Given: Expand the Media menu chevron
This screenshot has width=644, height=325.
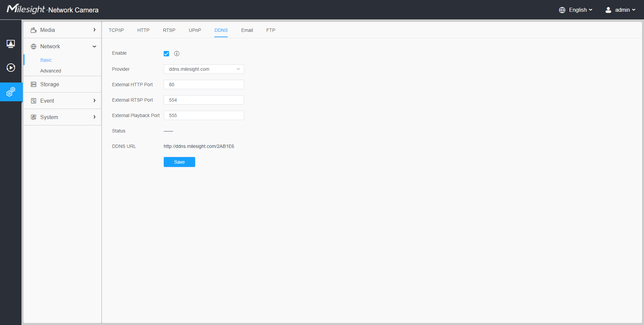Looking at the screenshot, I should 94,30.
